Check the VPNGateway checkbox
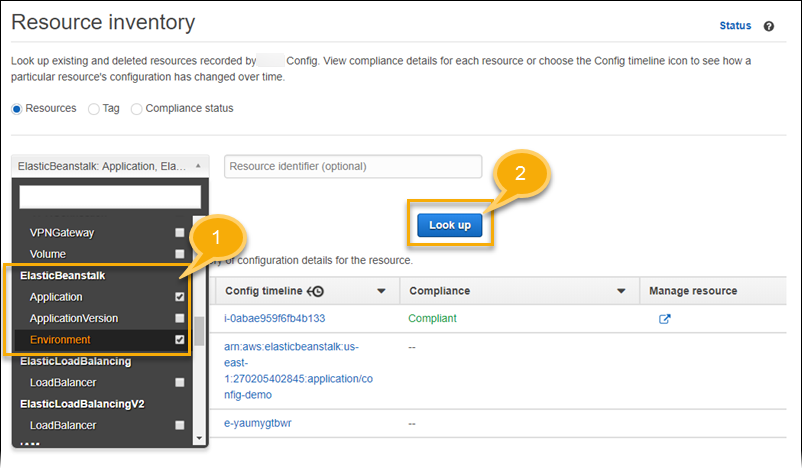Screen dimensions: 802x469 (x=179, y=233)
